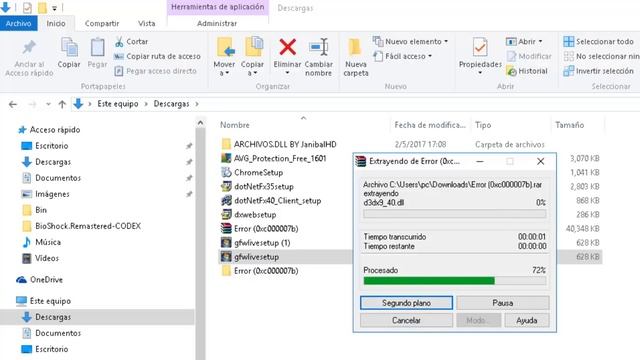Click the Cambiar nombre icon
Image resolution: width=640 pixels, height=360 pixels.
[319, 47]
